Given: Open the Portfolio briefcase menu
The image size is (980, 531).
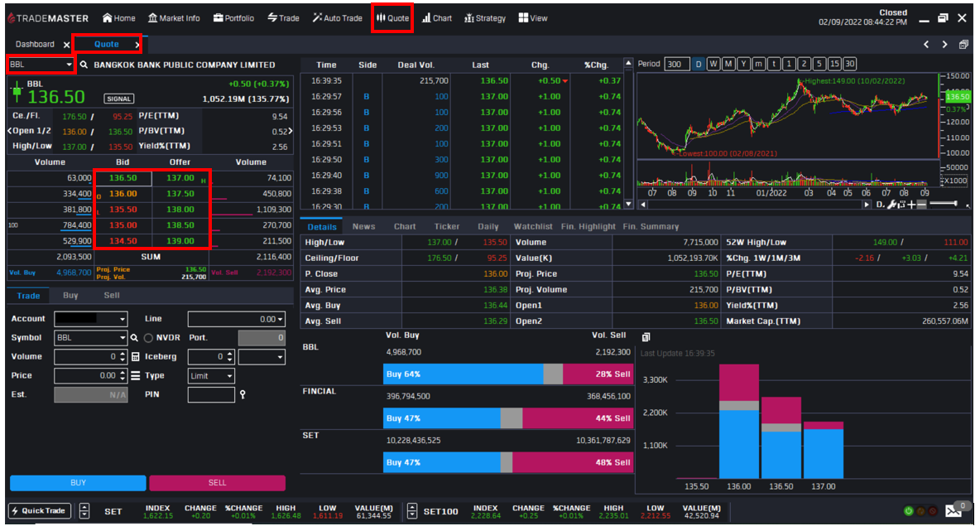Looking at the screenshot, I should click(233, 18).
